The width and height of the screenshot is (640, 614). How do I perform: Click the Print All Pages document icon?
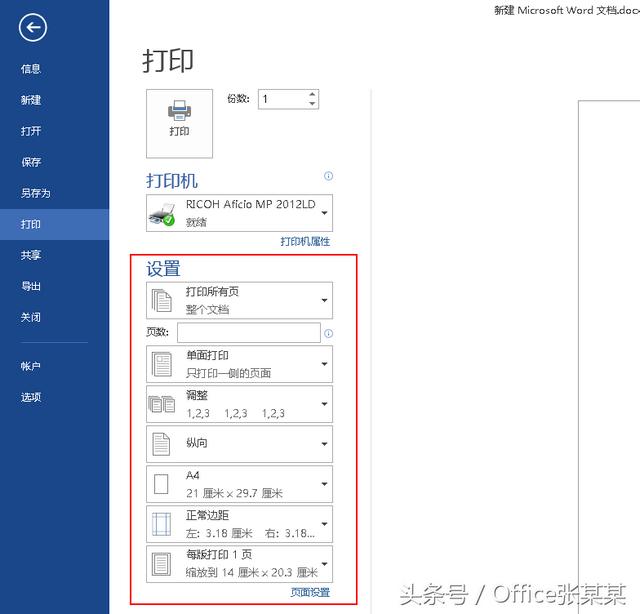pos(162,300)
